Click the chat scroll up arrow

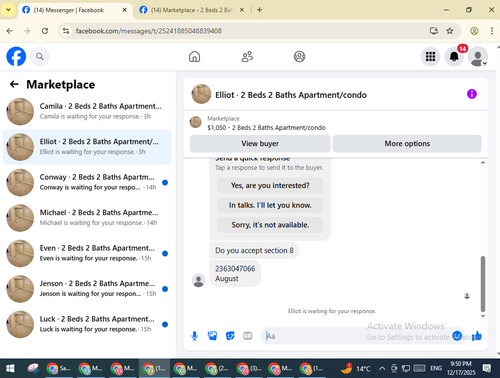point(482,162)
